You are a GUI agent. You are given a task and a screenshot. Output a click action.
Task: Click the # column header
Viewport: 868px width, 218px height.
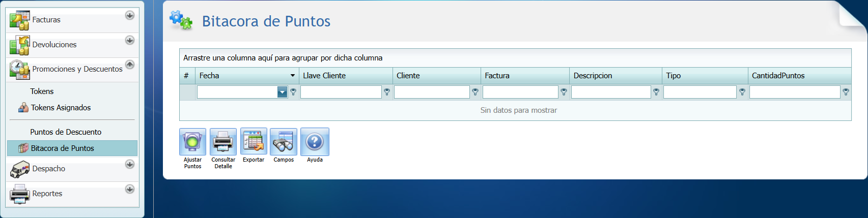[187, 76]
